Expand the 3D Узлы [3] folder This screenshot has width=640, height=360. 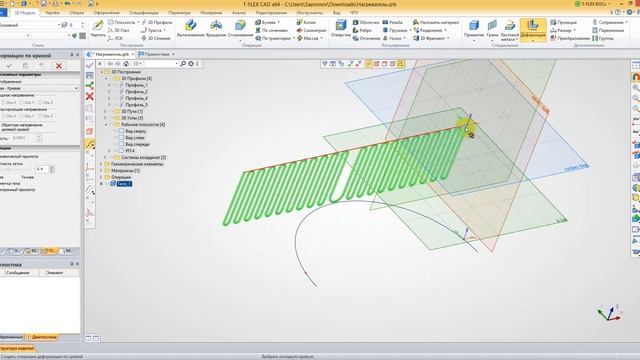pyautogui.click(x=106, y=118)
